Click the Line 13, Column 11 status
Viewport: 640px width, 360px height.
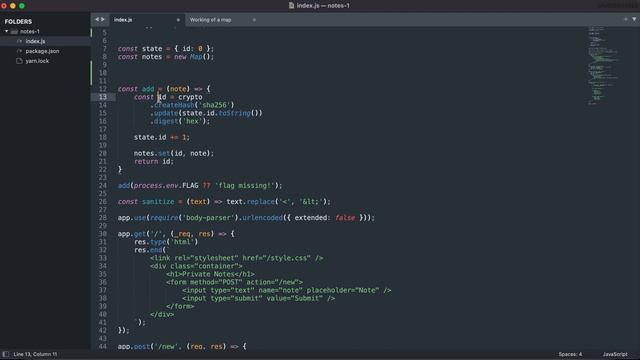pos(35,354)
